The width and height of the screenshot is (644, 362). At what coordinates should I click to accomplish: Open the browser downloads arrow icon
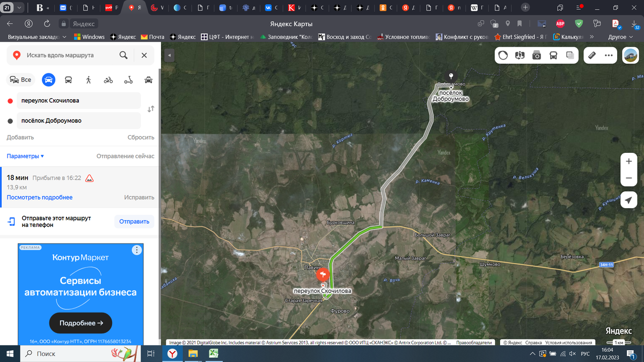pyautogui.click(x=634, y=24)
